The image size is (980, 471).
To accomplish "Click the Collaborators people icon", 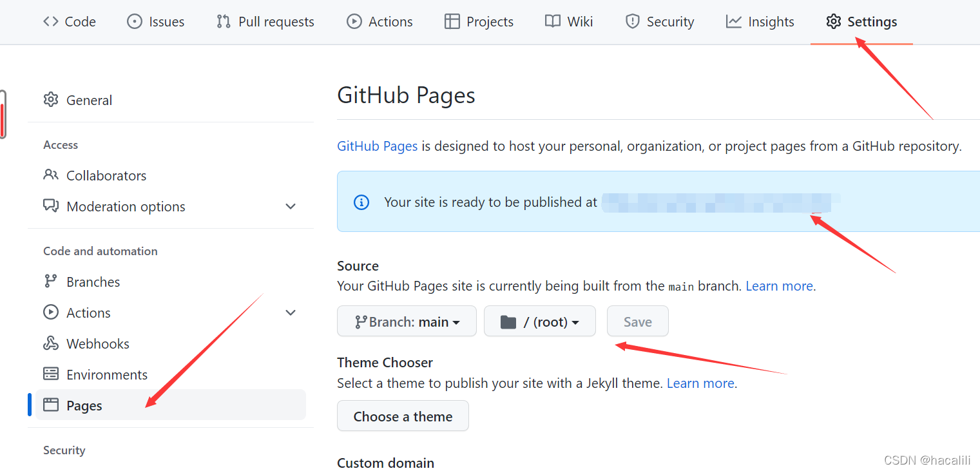I will coord(50,175).
